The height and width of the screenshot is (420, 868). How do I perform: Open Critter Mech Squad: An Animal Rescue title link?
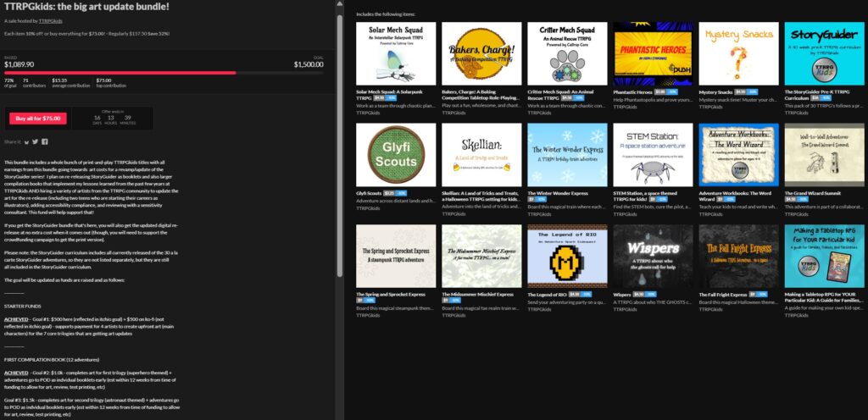click(x=560, y=95)
